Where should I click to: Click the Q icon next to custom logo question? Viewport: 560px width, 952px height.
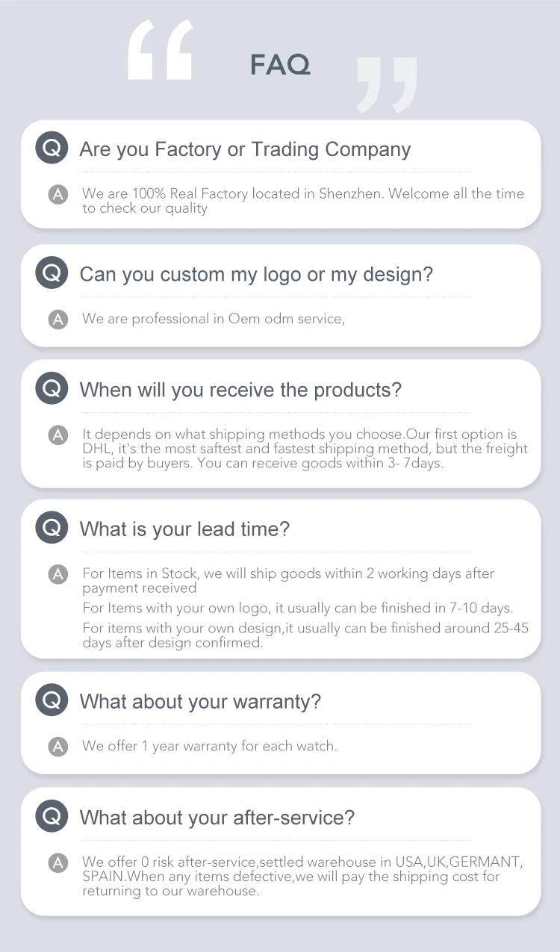pos(52,273)
